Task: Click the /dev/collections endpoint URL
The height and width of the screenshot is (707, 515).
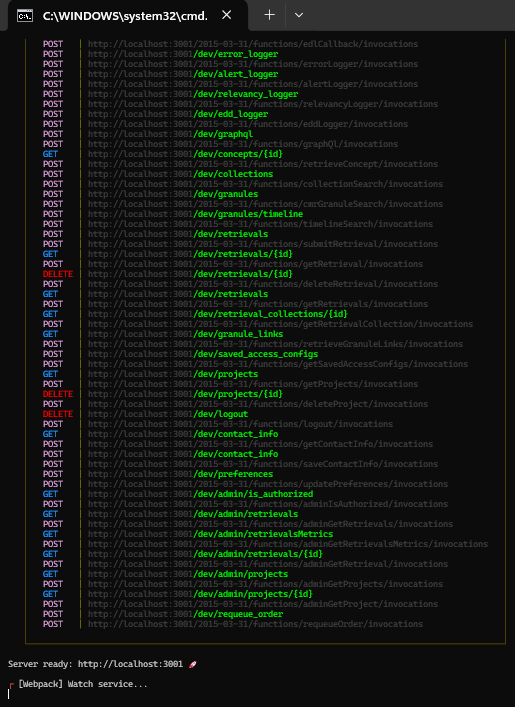Action: click(x=180, y=174)
